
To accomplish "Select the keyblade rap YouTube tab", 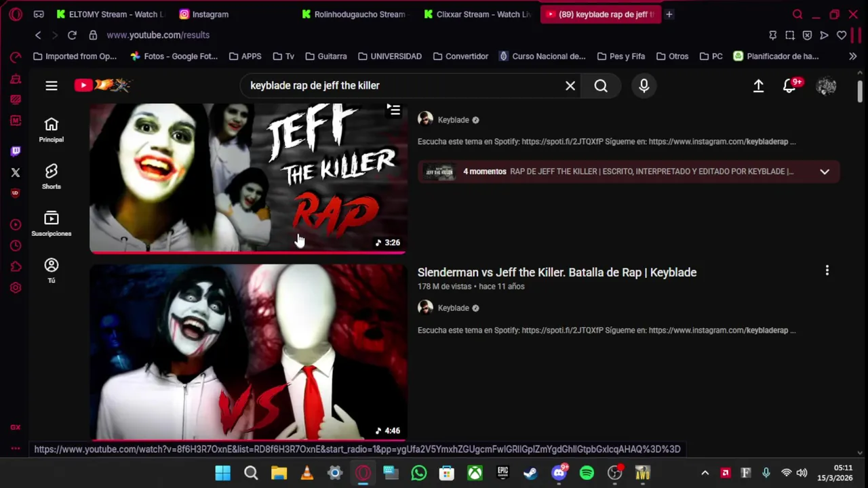I will click(x=599, y=14).
